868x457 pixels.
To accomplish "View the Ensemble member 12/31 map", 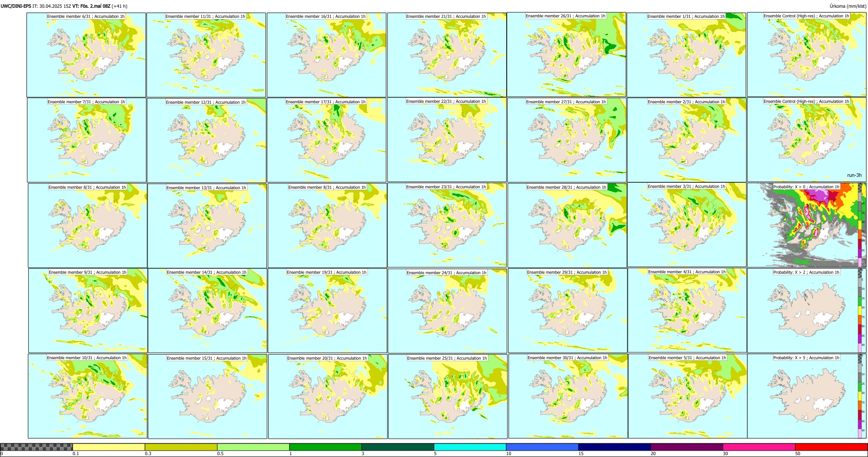I will 206,140.
